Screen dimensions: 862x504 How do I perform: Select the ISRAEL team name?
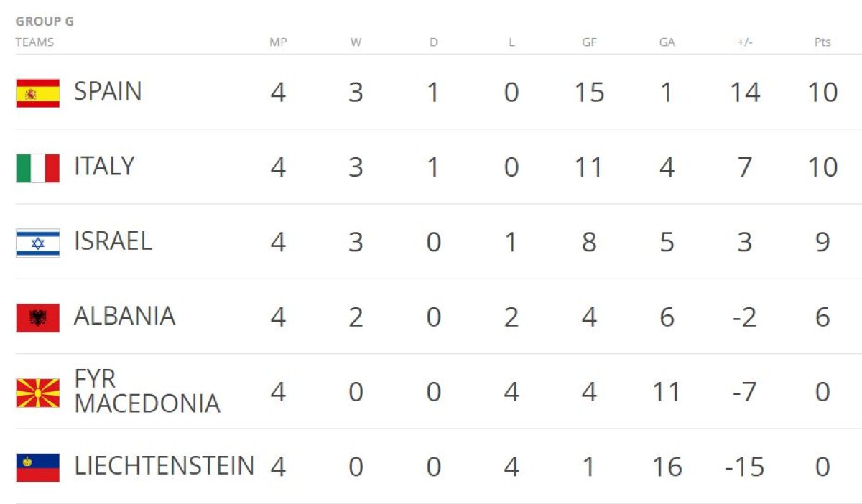click(x=113, y=241)
